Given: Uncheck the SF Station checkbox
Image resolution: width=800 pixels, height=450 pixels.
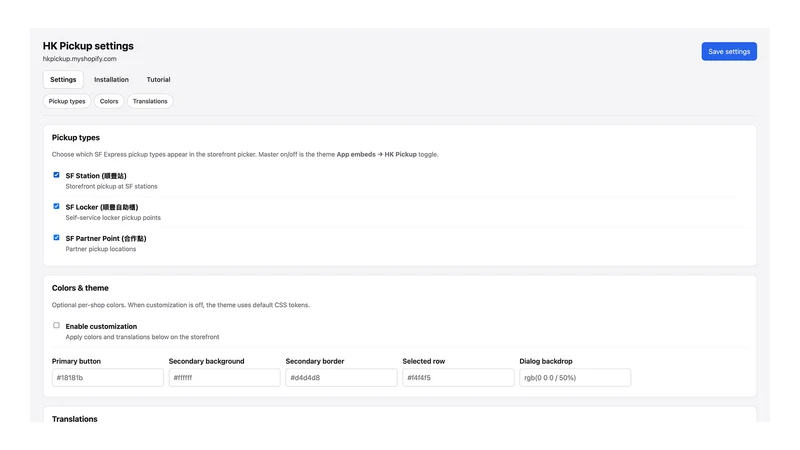Looking at the screenshot, I should pyautogui.click(x=56, y=175).
